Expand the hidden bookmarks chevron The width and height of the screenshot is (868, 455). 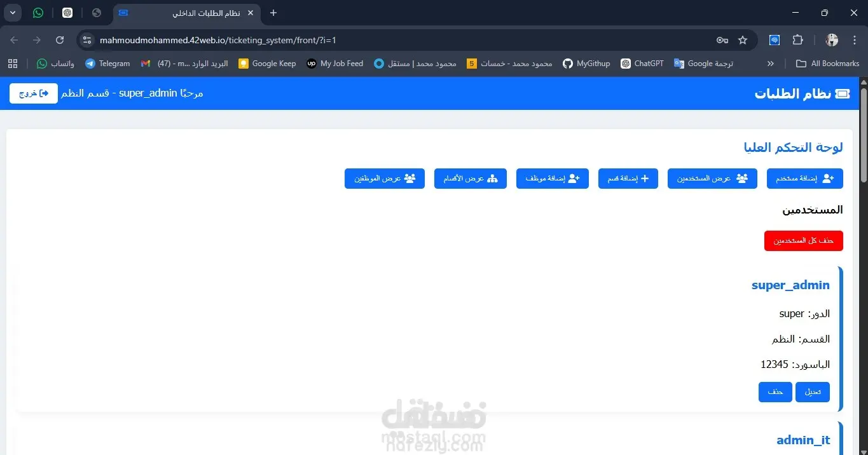771,64
